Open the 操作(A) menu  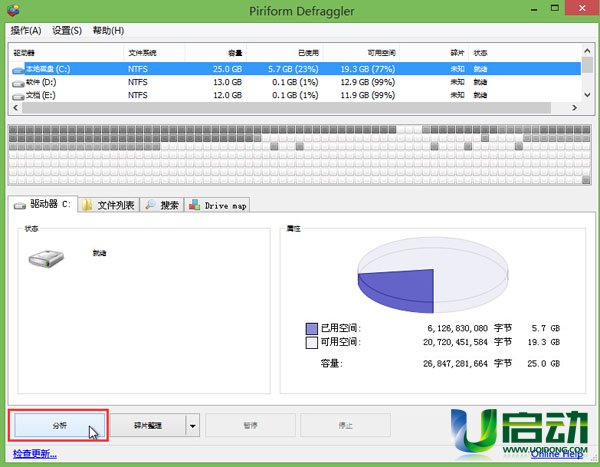tap(26, 31)
